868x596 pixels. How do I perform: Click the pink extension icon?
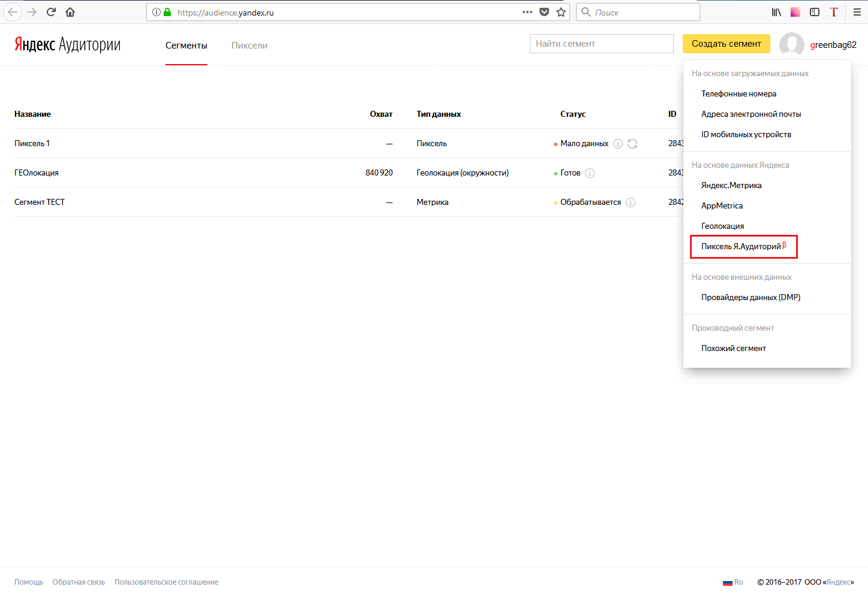click(795, 12)
